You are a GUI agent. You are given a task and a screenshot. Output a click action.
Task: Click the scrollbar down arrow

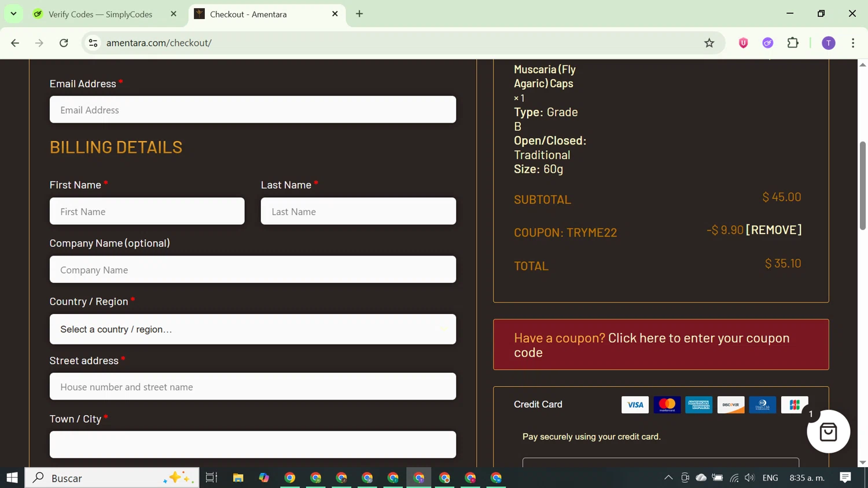863,463
